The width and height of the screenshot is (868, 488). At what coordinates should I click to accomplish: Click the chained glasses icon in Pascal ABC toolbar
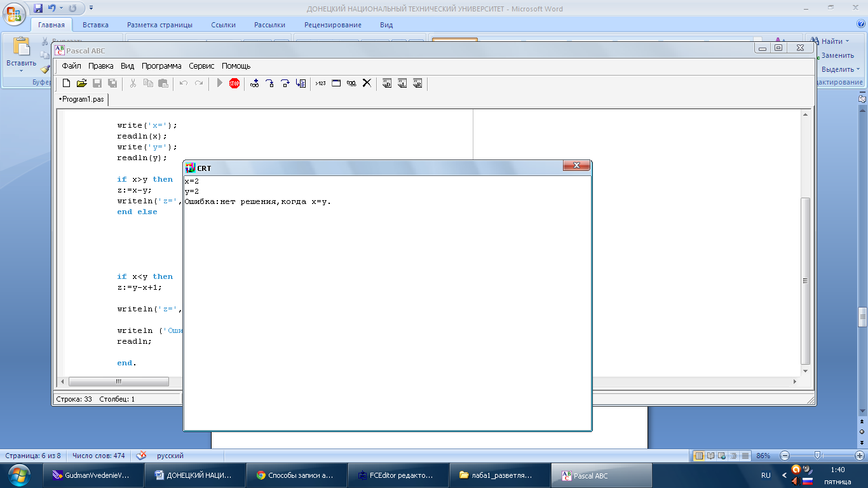click(351, 83)
